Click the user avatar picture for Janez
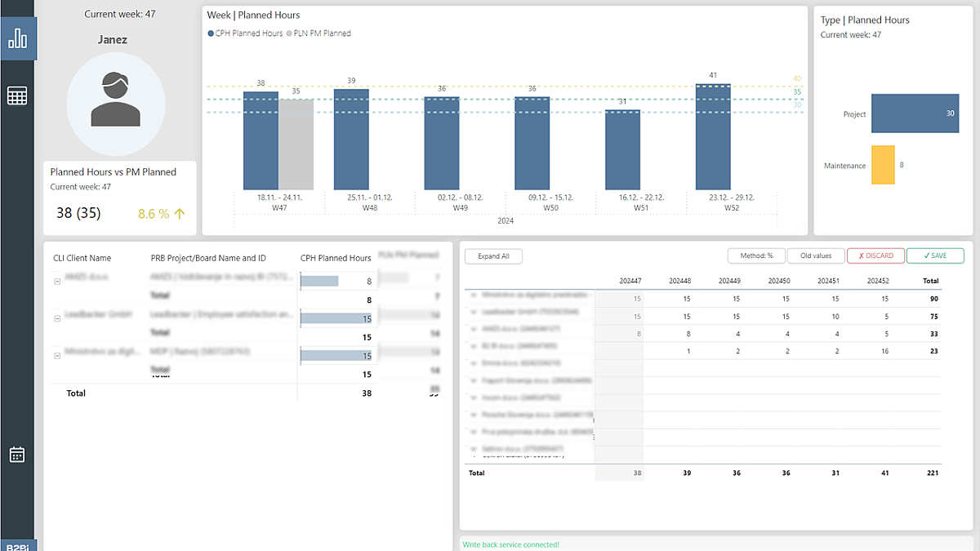Viewport: 980px width, 551px height. 116,104
